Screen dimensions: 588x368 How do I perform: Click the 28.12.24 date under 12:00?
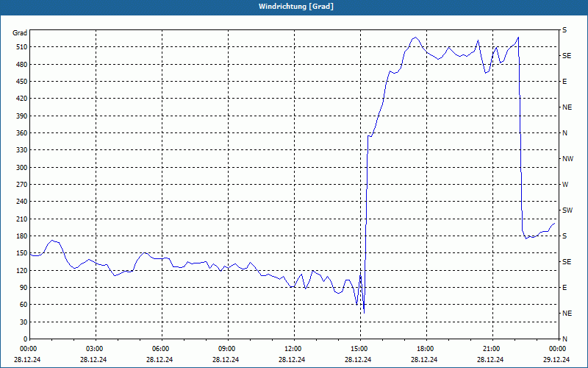point(292,360)
